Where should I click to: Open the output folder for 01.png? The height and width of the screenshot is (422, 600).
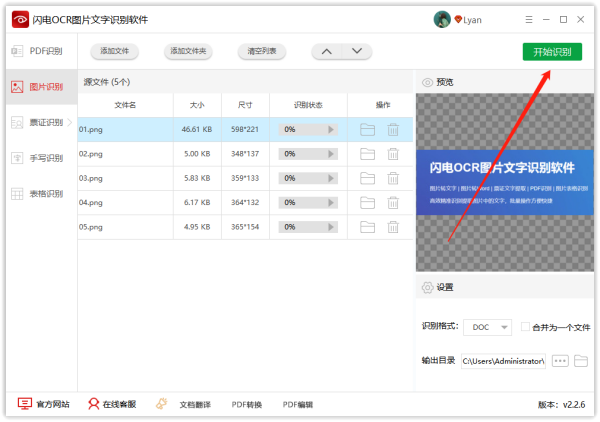pos(367,129)
